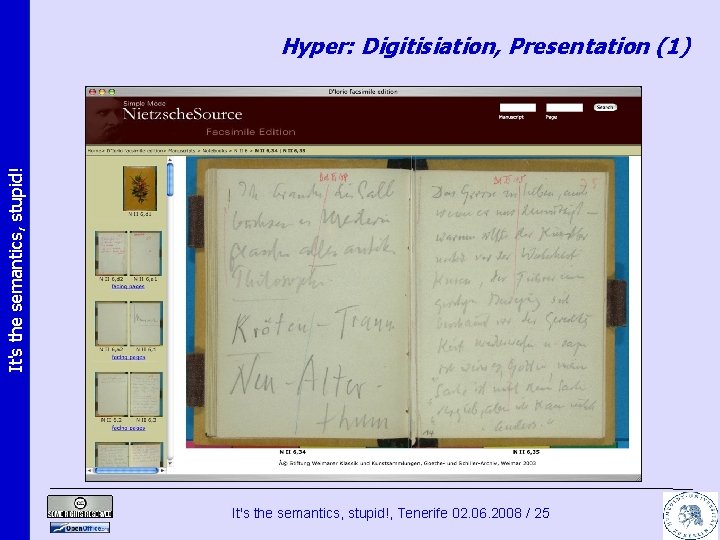
Task: Click the N II 6,34 caption below image
Action: pos(292,452)
